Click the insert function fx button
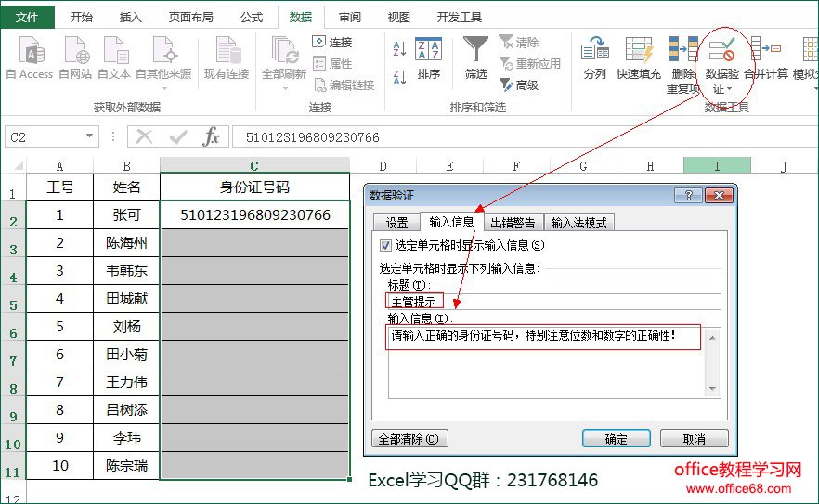This screenshot has width=819, height=504. (212, 136)
